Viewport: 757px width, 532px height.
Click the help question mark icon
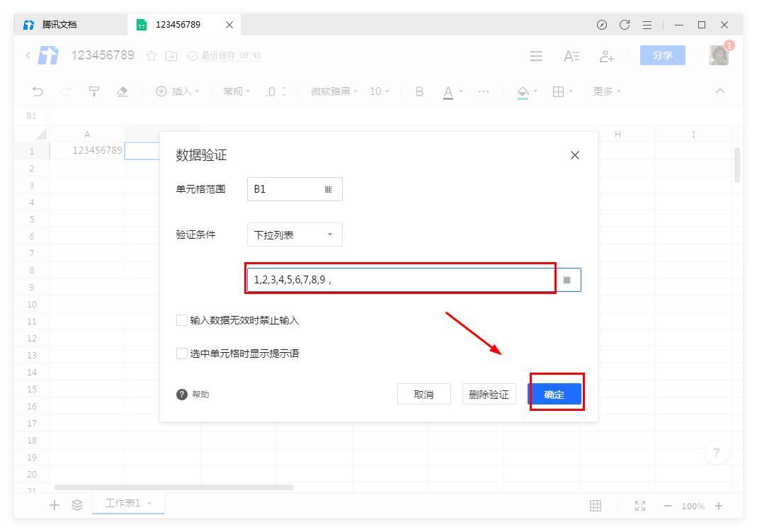coord(181,395)
